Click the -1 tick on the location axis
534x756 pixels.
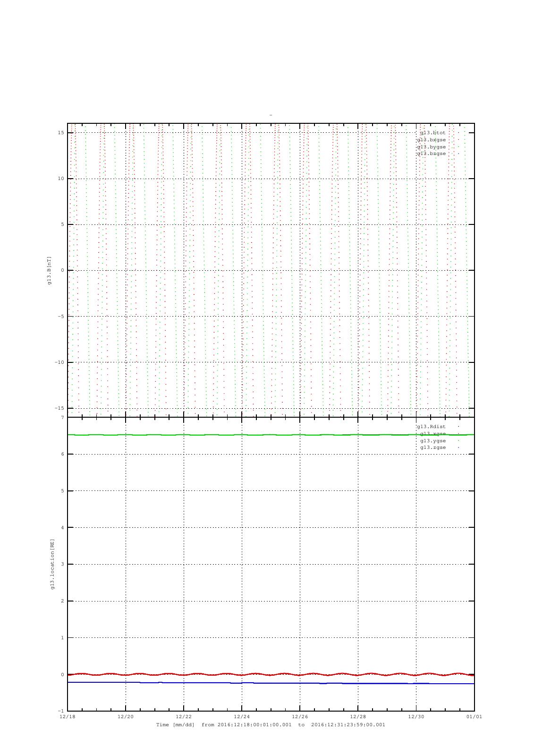pos(61,711)
